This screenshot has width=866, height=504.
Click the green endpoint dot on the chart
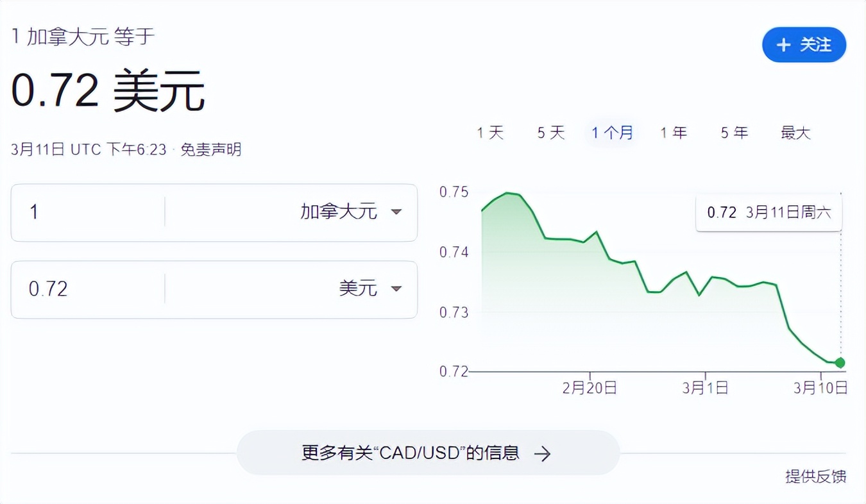point(839,363)
